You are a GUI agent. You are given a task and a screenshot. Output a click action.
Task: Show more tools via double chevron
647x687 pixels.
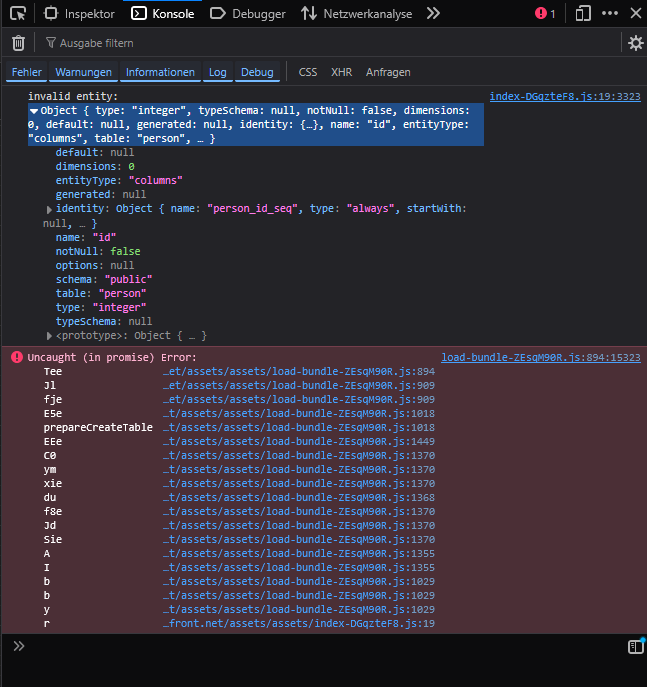coord(433,14)
